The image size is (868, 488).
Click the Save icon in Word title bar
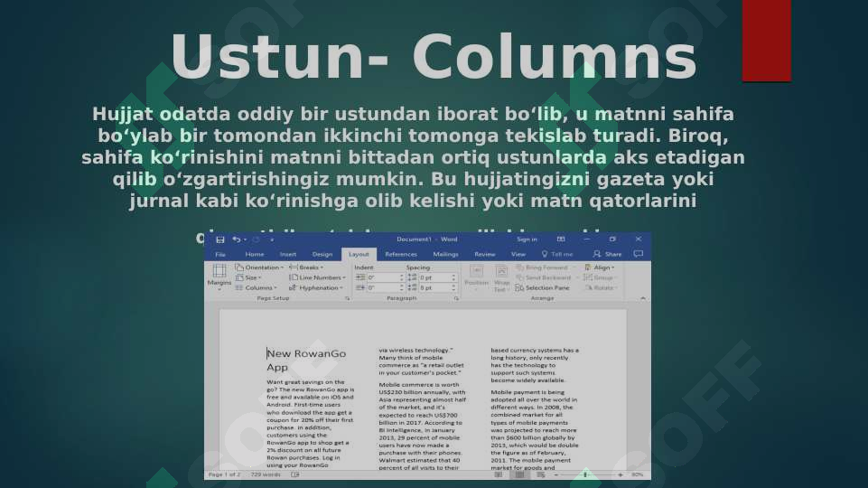pyautogui.click(x=220, y=239)
